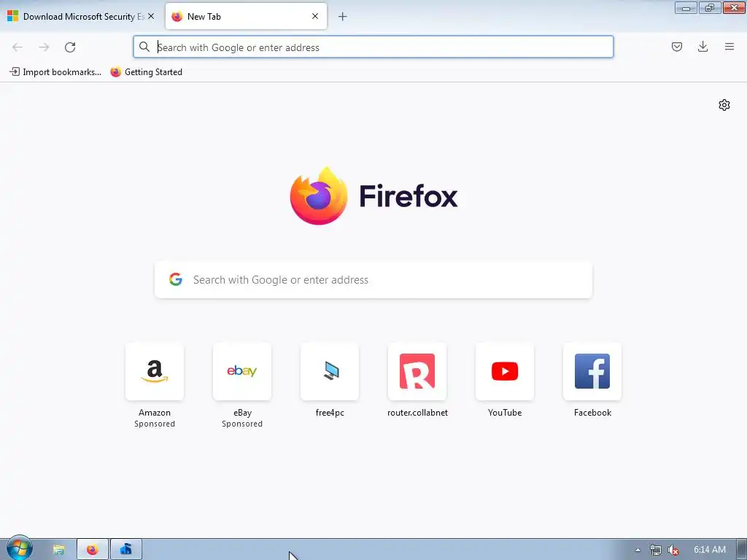Click the muted volume tray icon

(x=673, y=550)
